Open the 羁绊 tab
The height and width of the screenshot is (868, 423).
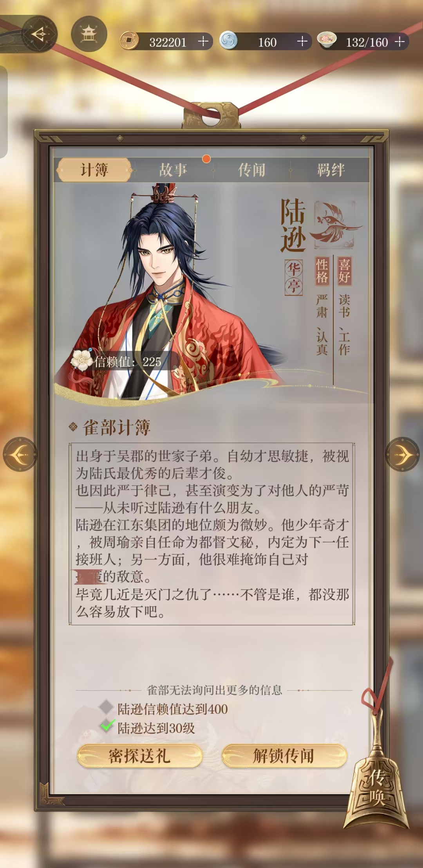(331, 170)
